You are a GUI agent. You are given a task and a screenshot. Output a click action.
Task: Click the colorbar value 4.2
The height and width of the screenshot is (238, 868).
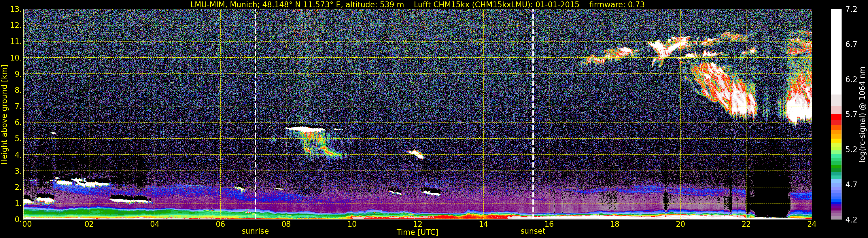851,220
